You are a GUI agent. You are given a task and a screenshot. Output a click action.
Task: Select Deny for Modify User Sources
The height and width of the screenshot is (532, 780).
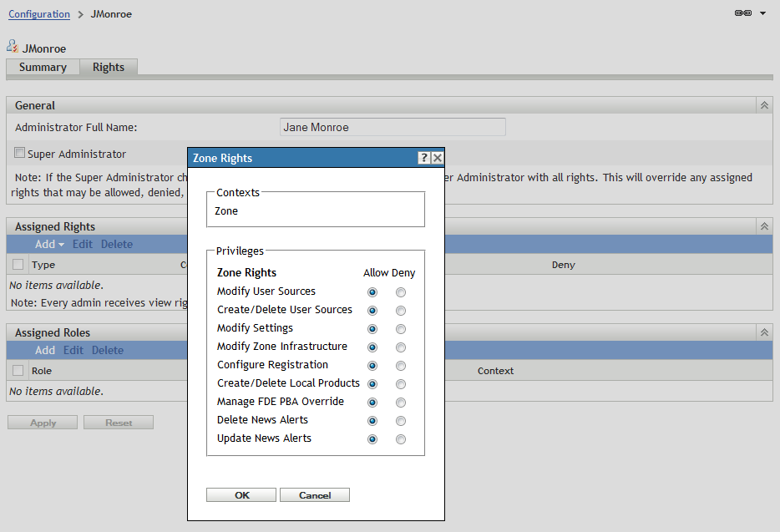[x=401, y=292]
